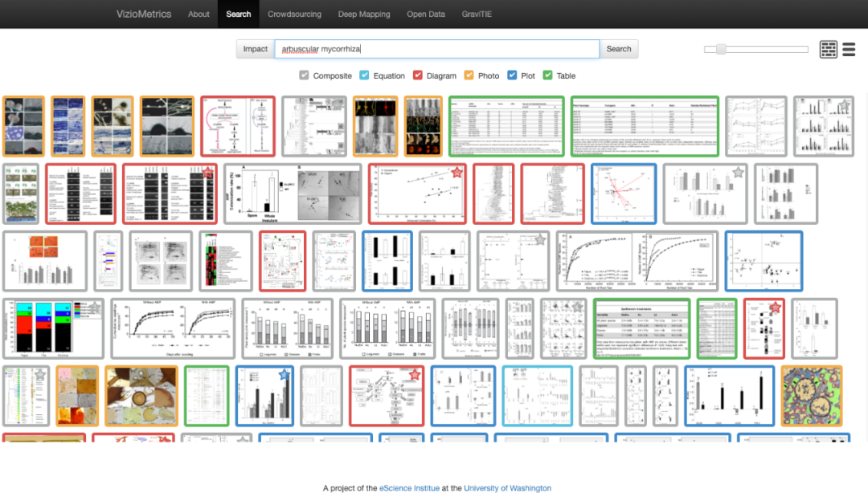Open the two-panel rarefaction curves thumbnail
The width and height of the screenshot is (868, 497).
coord(637,261)
